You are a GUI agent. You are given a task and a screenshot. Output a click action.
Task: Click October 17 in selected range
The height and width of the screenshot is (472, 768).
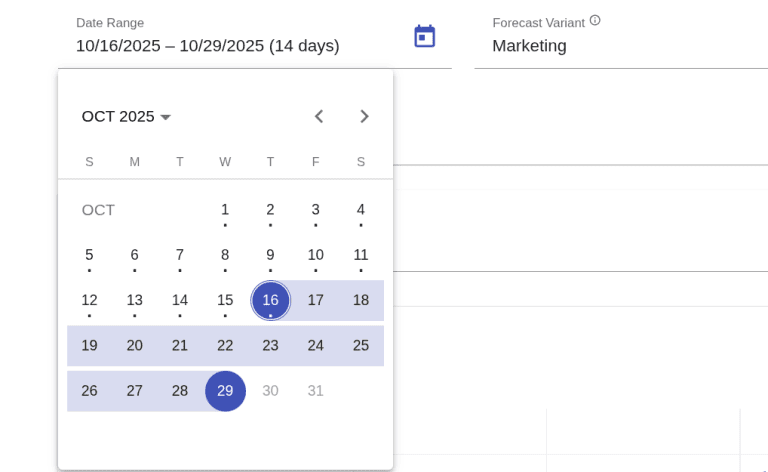tap(315, 300)
